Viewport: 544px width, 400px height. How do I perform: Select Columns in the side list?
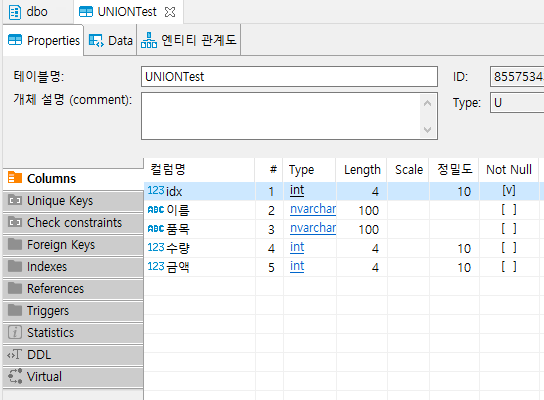(73, 179)
